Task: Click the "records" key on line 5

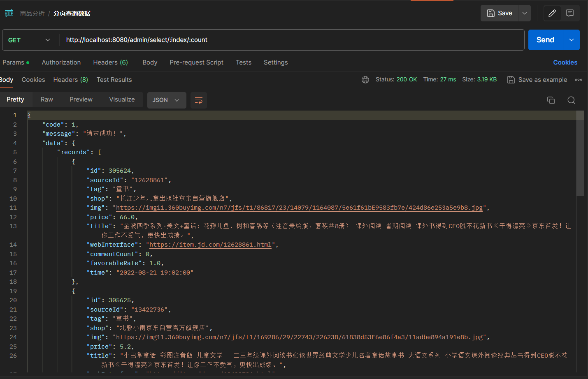Action: pyautogui.click(x=73, y=152)
